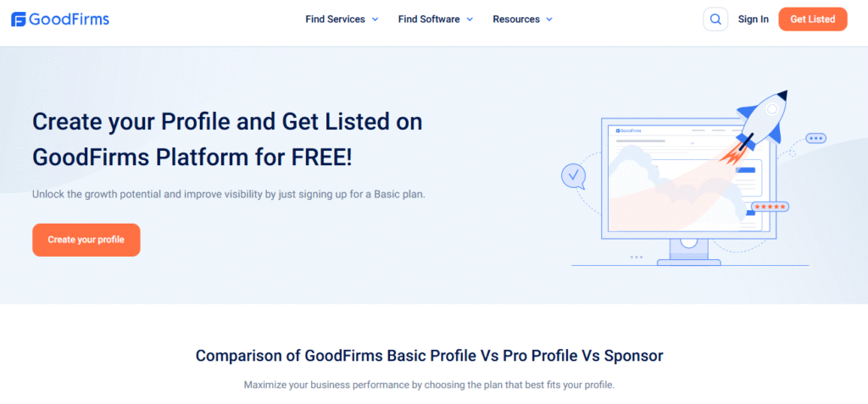Expand the Find Services chevron arrow
Viewport: 868px width, 404px height.
pyautogui.click(x=375, y=19)
